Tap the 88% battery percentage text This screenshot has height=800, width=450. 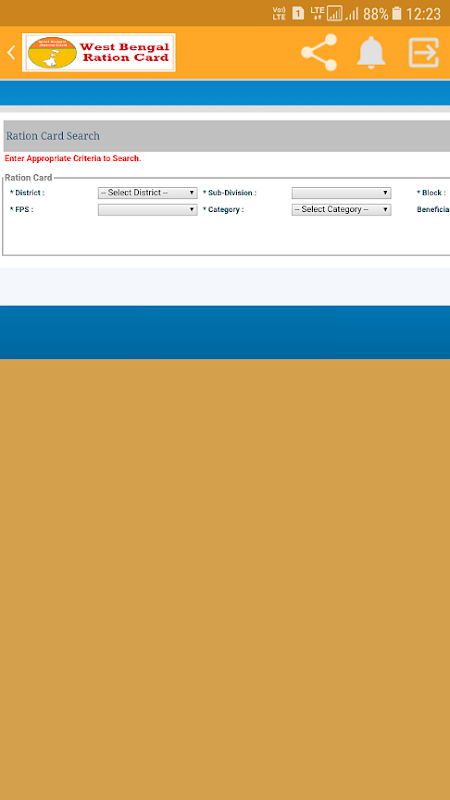(376, 14)
